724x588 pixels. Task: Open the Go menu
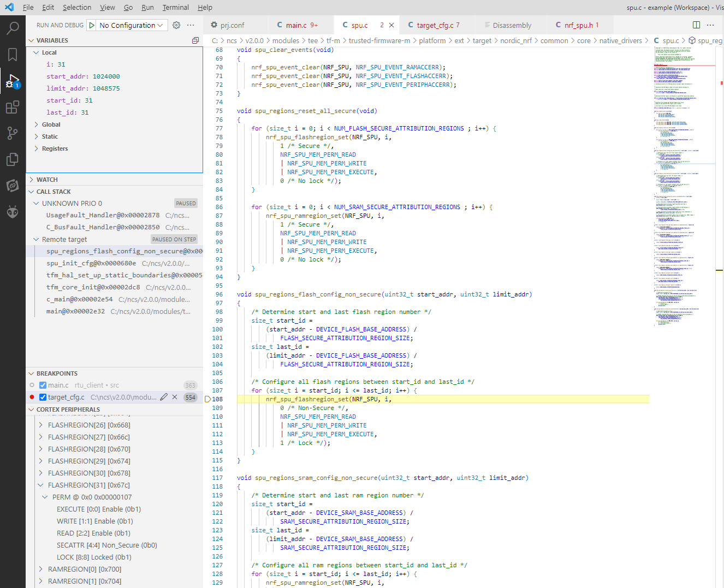[x=128, y=7]
